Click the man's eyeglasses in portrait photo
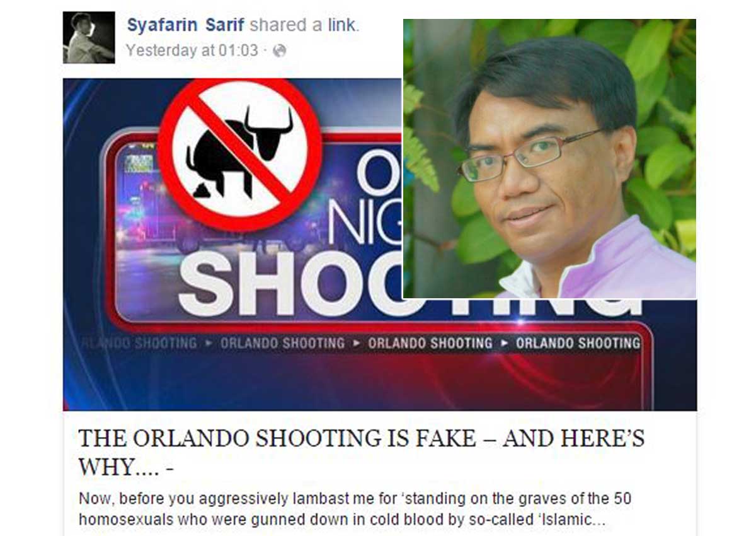 (x=528, y=156)
